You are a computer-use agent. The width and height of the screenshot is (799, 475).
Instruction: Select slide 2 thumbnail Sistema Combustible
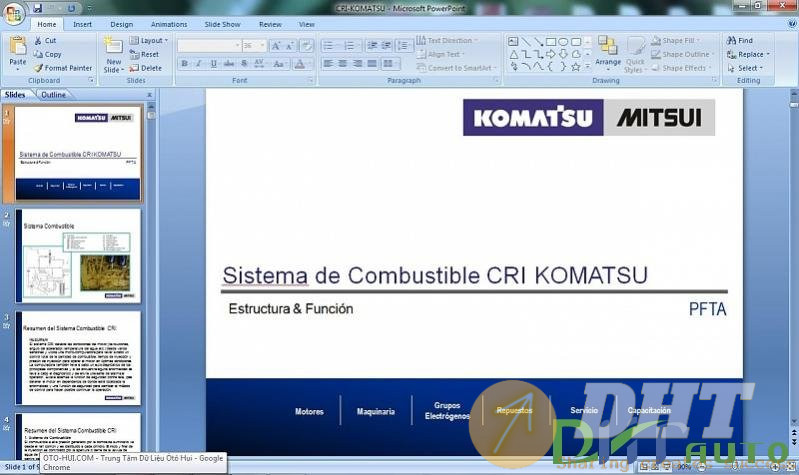[x=78, y=256]
